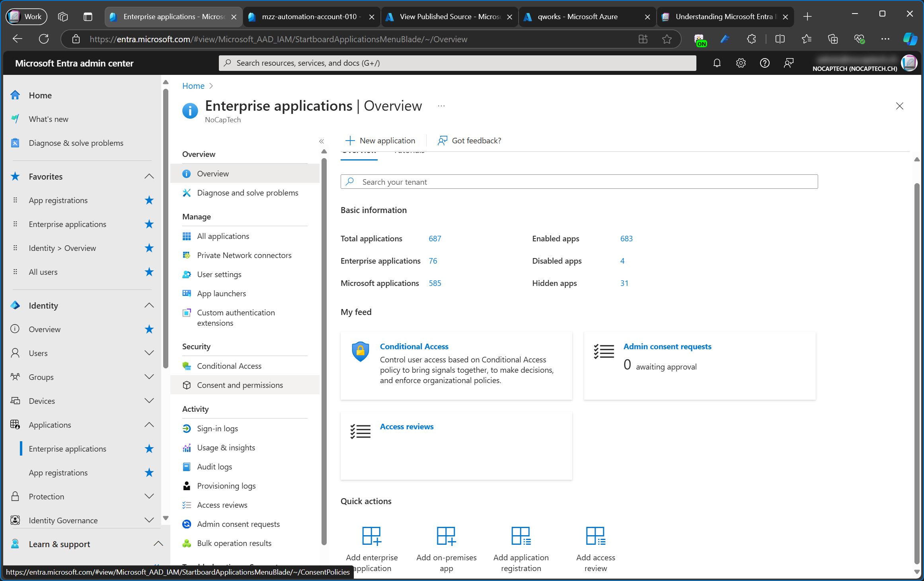Open the feedback person icon in header
Screen dimensions: 924x581
click(788, 63)
